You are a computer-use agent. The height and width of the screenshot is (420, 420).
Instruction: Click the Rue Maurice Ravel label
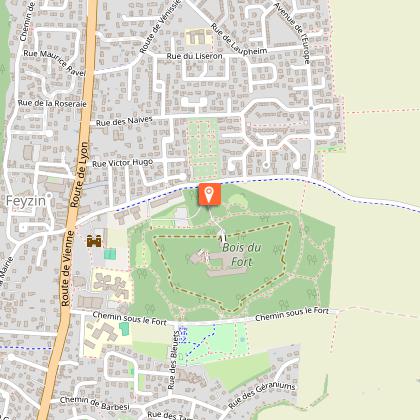54,63
